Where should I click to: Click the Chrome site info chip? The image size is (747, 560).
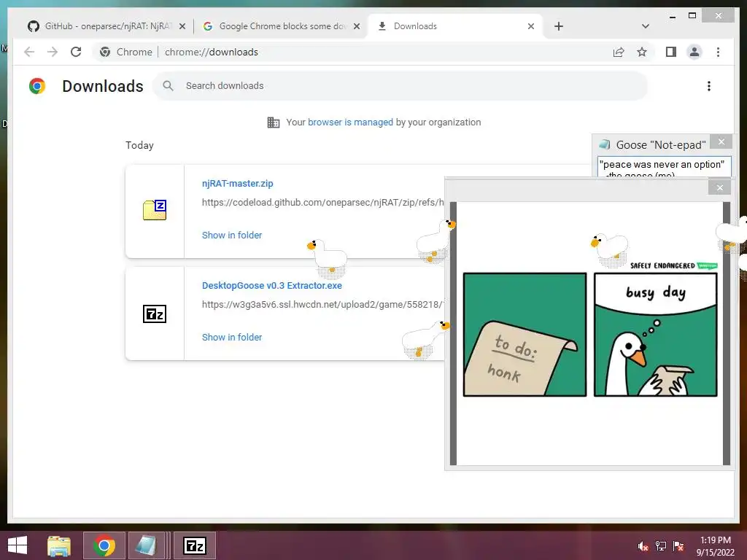click(125, 52)
